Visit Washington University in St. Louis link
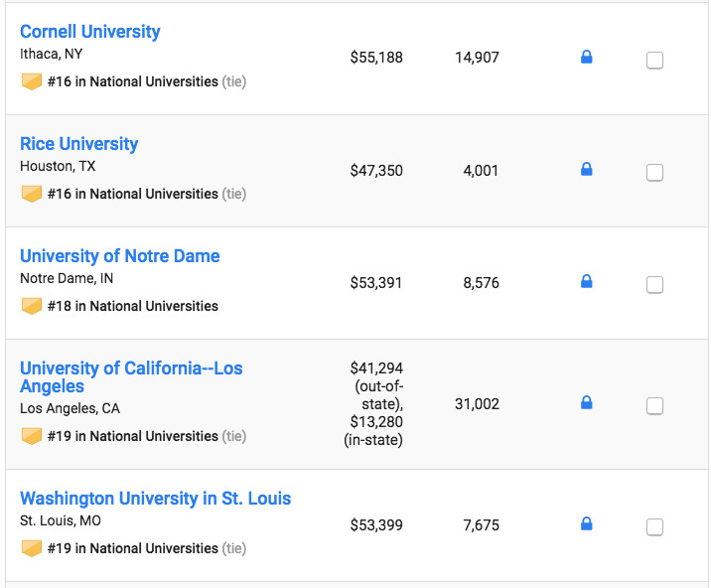The width and height of the screenshot is (711, 588). 156,499
